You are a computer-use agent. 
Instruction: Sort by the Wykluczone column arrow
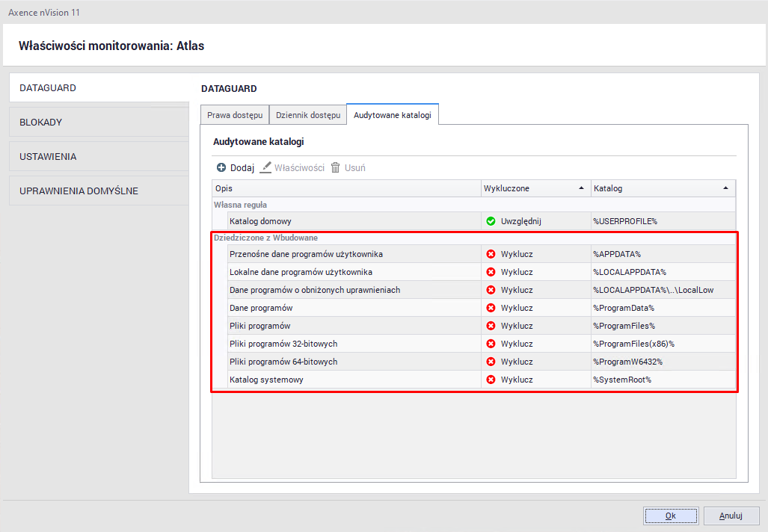point(581,188)
